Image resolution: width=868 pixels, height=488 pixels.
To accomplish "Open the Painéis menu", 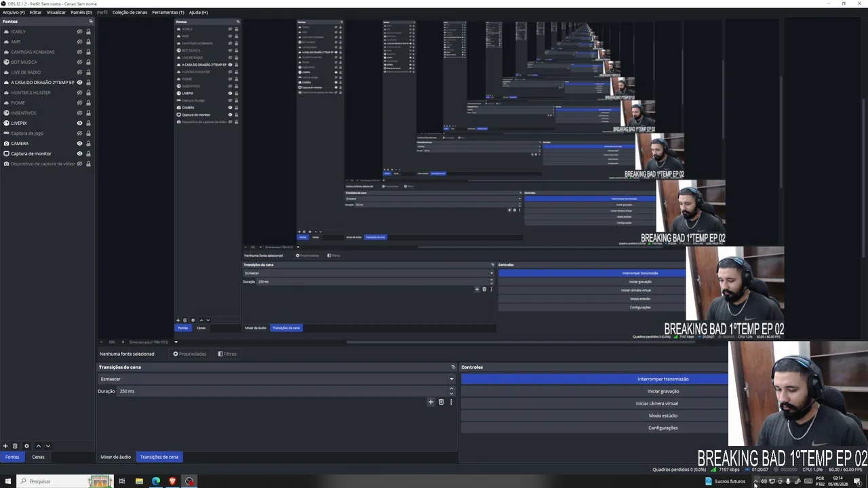I will coord(81,12).
